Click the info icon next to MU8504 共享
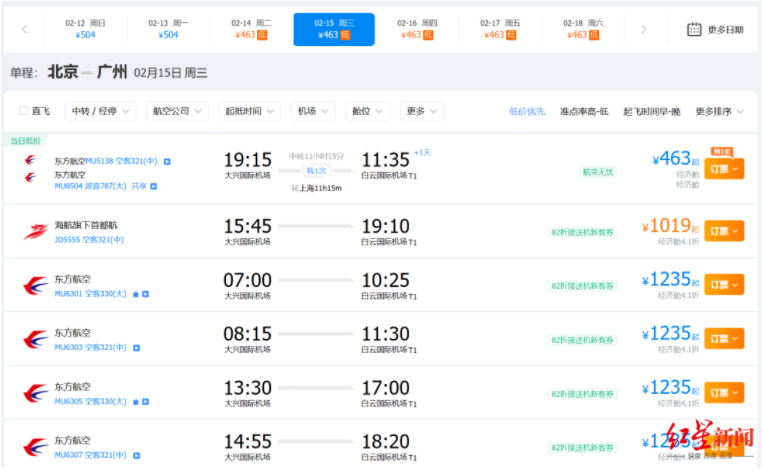This screenshot has width=763, height=475. (153, 186)
